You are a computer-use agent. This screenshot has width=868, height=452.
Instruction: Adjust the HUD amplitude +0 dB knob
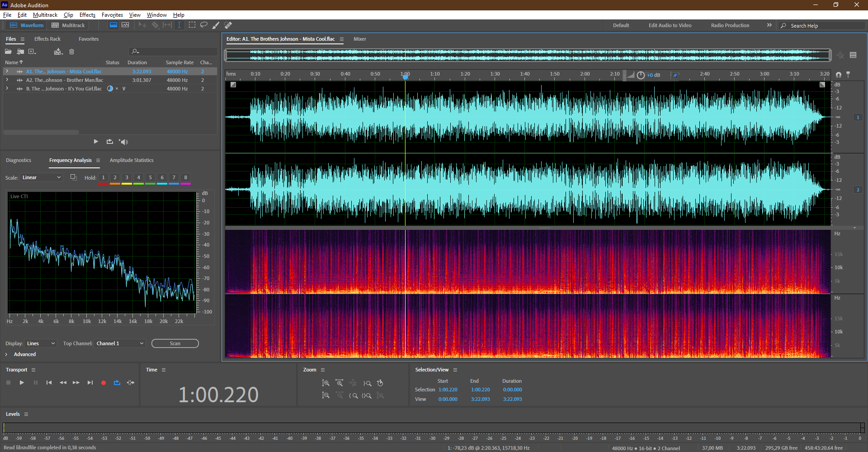(x=641, y=75)
